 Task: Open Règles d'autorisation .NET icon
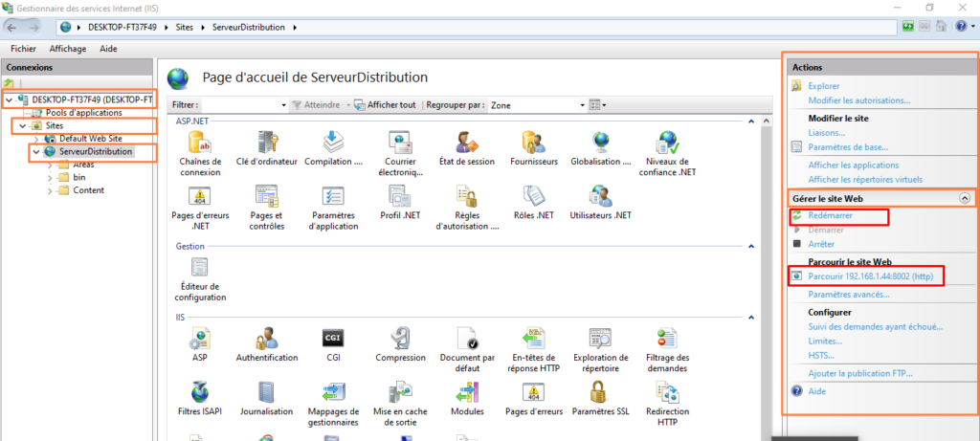(x=467, y=196)
